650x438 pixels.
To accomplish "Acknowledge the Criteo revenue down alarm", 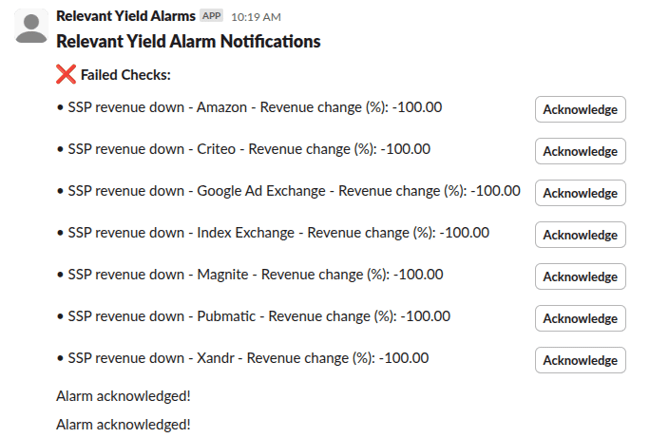I will (x=580, y=151).
